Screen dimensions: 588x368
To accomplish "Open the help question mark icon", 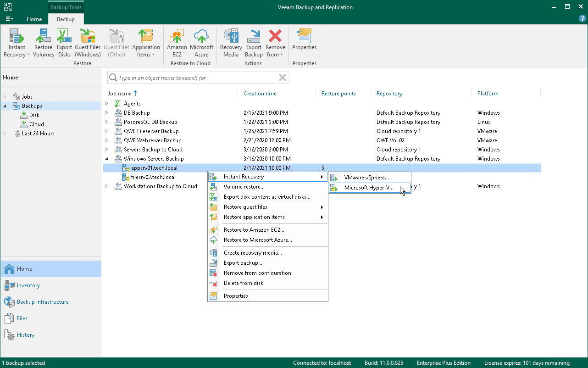I will [582, 18].
